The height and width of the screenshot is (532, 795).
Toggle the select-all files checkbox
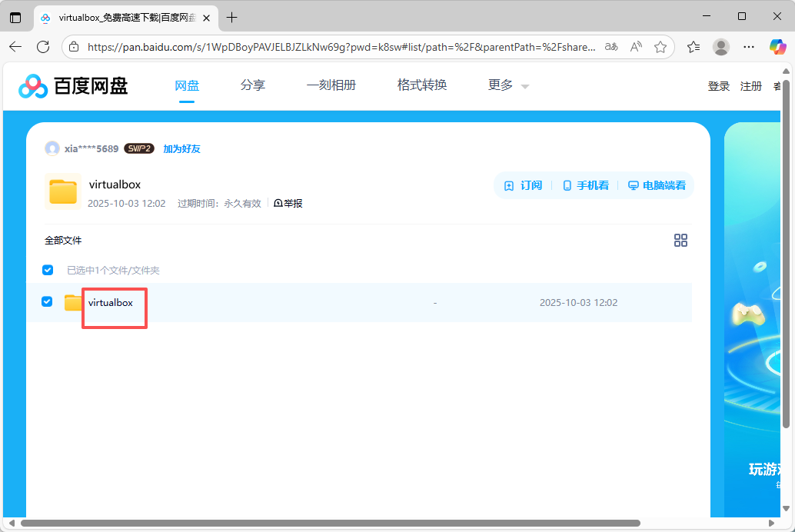click(48, 270)
